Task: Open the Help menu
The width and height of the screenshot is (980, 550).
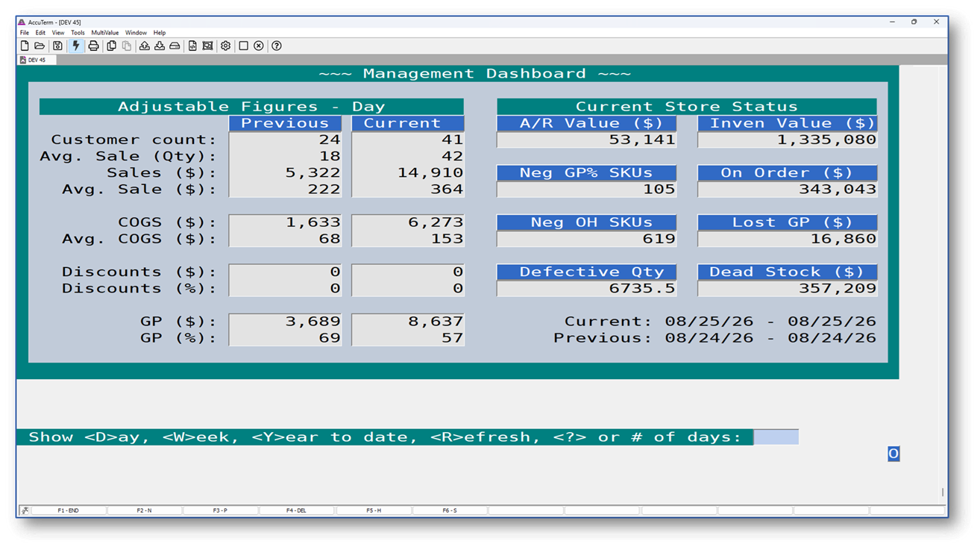Action: coord(160,33)
